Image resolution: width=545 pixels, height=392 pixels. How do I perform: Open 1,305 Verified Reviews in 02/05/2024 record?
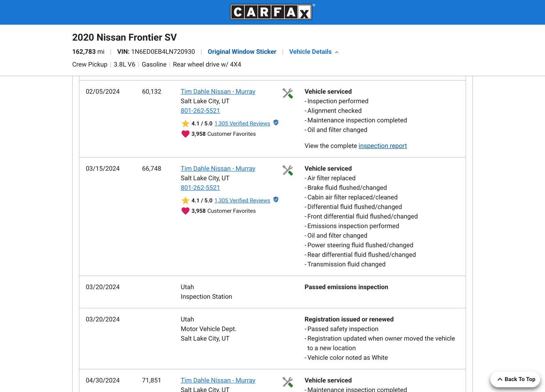click(x=242, y=124)
